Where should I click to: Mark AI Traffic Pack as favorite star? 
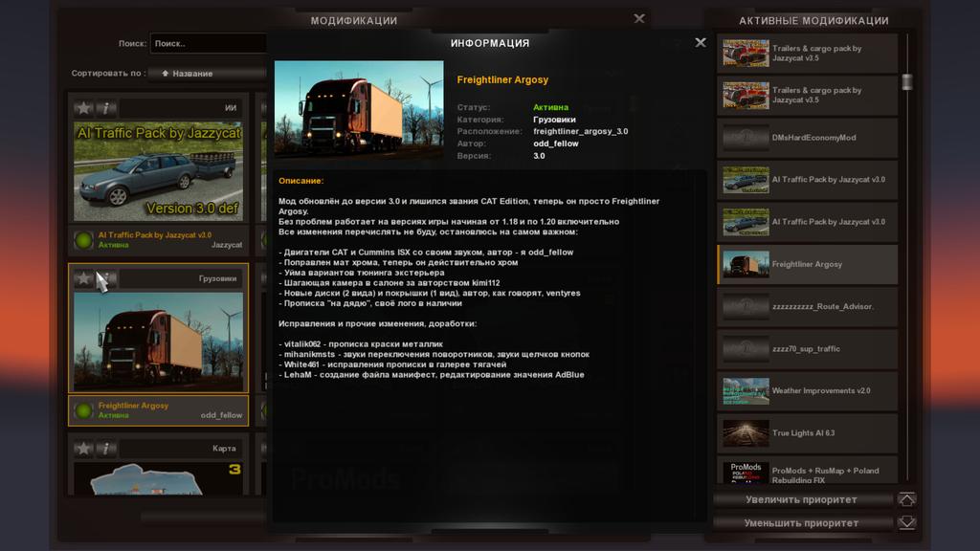[x=84, y=108]
